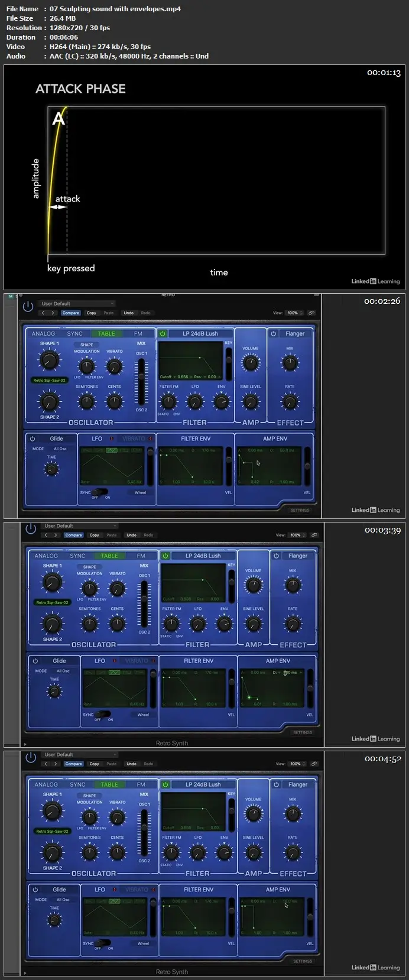Viewport: 409px width, 980px height.
Task: Switch to SYNC oscillator tab in 00:02:26 frame
Action: click(75, 333)
